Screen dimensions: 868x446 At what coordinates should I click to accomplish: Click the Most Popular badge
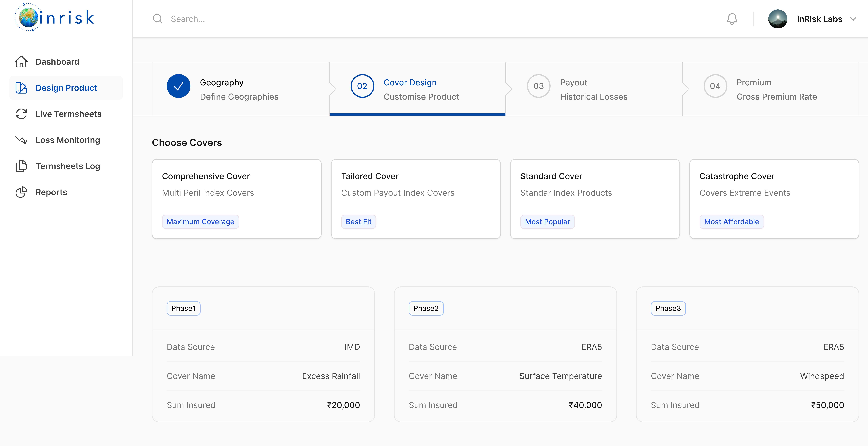pyautogui.click(x=547, y=222)
